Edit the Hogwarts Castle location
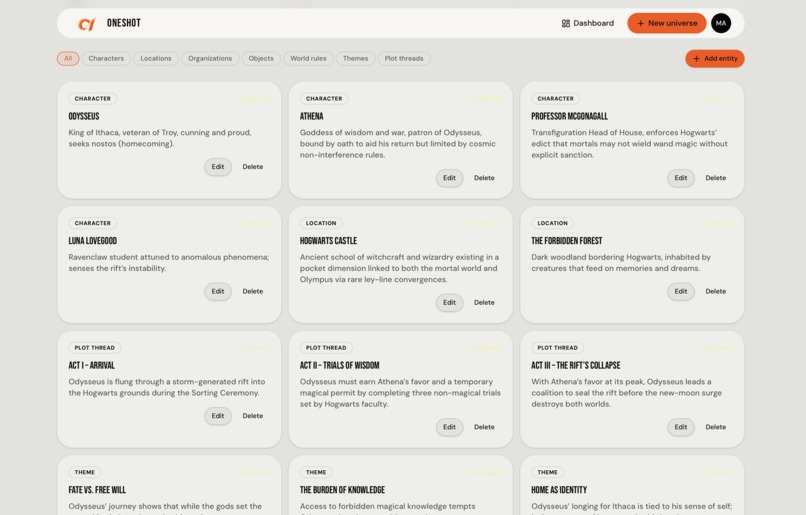 [449, 303]
